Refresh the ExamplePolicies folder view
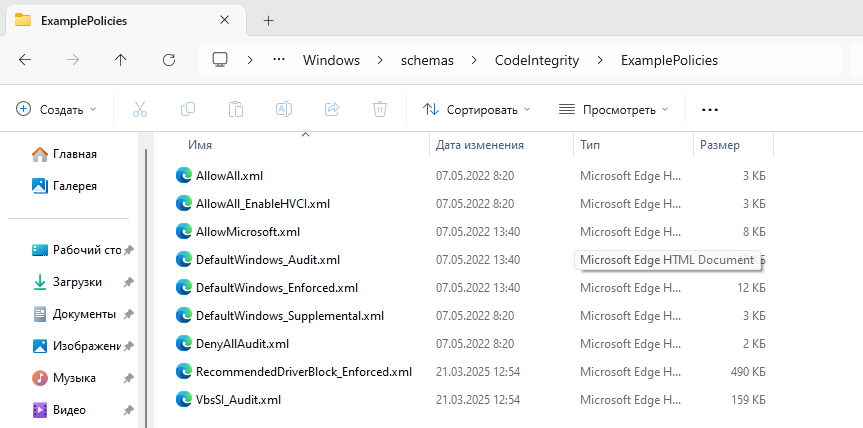This screenshot has width=863, height=428. 169,60
